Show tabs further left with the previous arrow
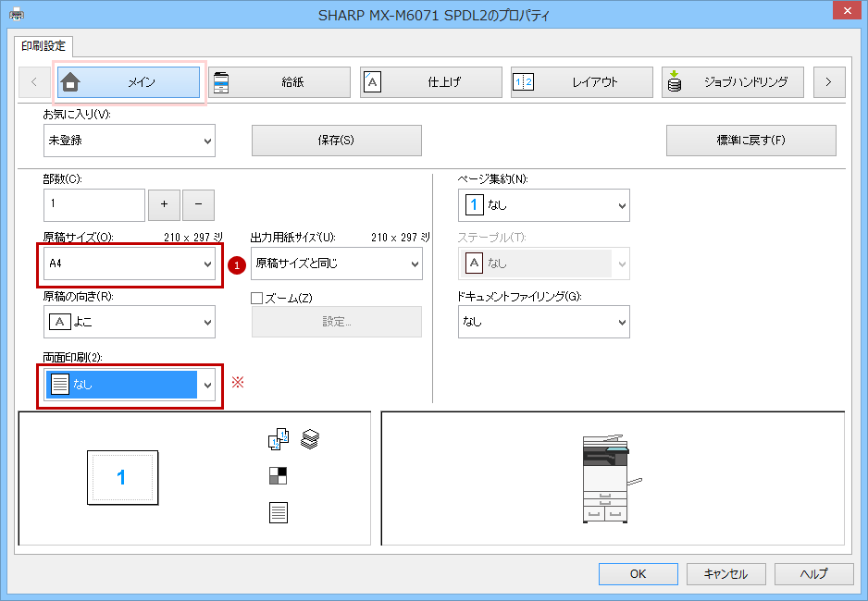 click(34, 82)
